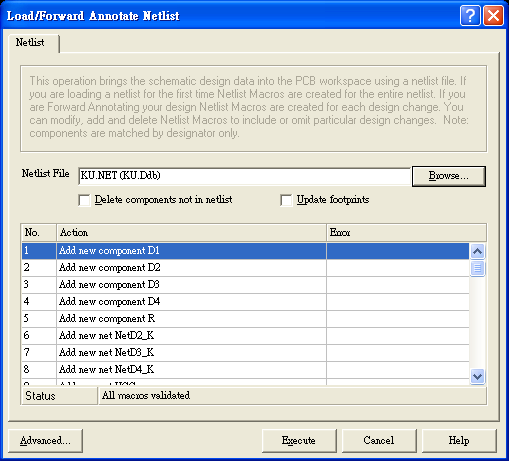Click the title bar help question mark icon
509x461 pixels.
pyautogui.click(x=470, y=15)
